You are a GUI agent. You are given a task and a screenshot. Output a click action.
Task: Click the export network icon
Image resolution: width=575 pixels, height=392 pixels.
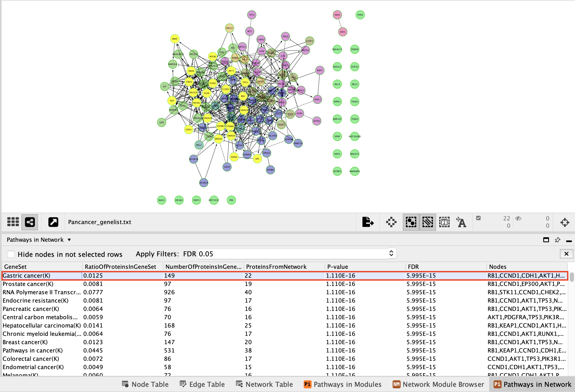pos(368,222)
